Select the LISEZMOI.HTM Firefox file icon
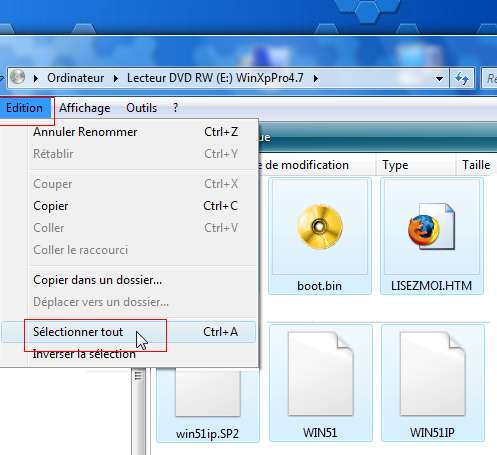The height and width of the screenshot is (455, 497). 432,236
